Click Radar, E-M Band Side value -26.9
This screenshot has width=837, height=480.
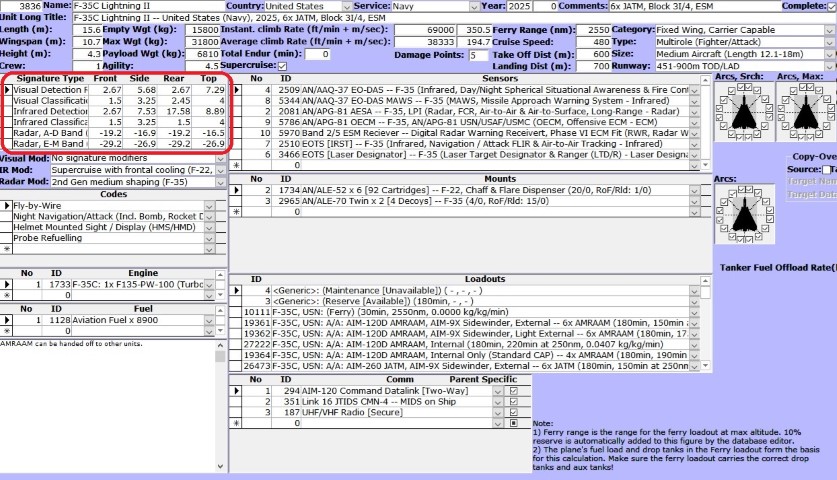pyautogui.click(x=140, y=144)
